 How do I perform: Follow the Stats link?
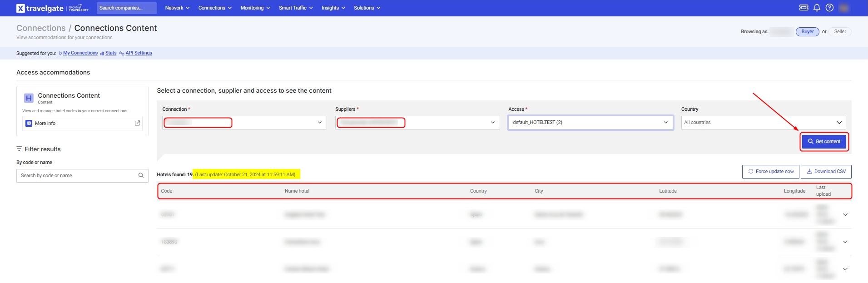pos(111,53)
